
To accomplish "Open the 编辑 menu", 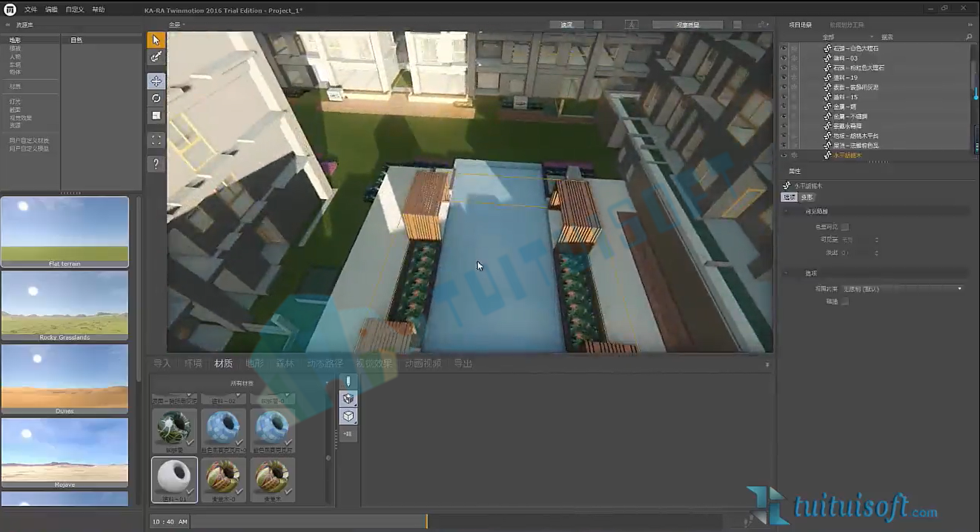I will [51, 10].
